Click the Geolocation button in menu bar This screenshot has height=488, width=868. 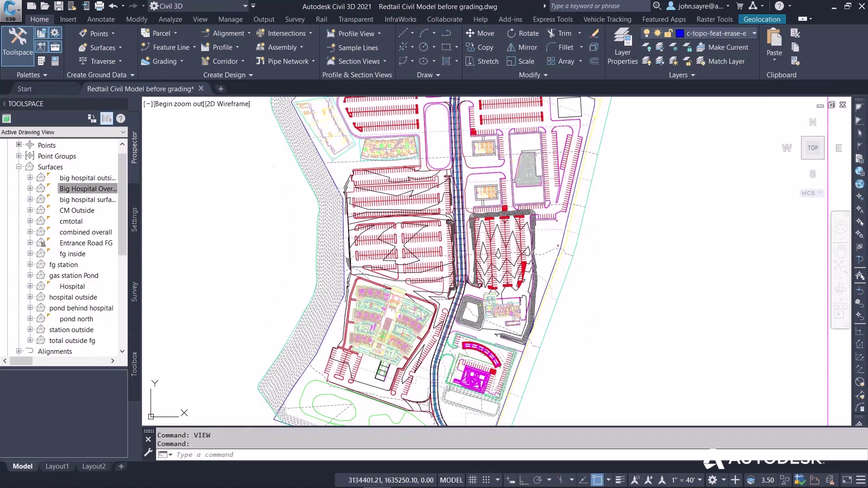761,19
